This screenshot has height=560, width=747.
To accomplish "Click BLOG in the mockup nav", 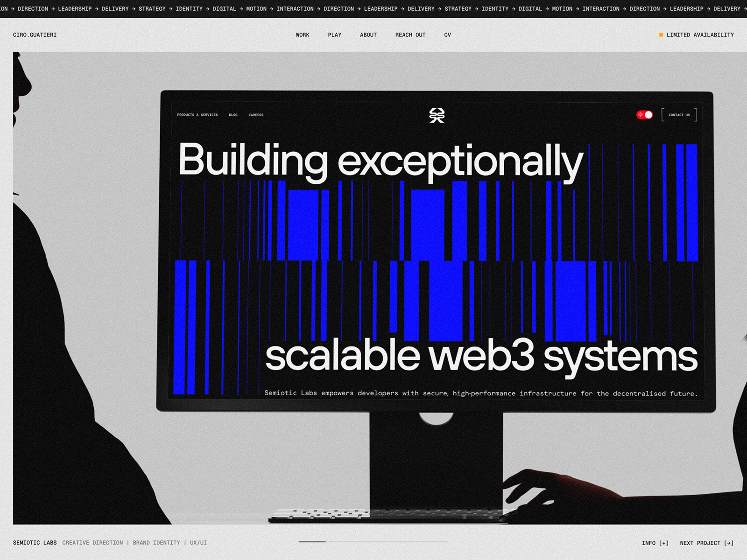I will (x=233, y=115).
